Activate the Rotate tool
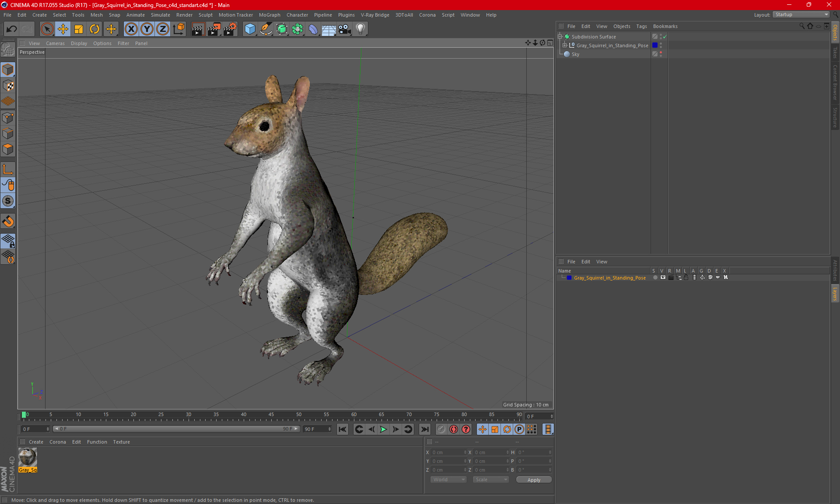The image size is (840, 504). (94, 29)
